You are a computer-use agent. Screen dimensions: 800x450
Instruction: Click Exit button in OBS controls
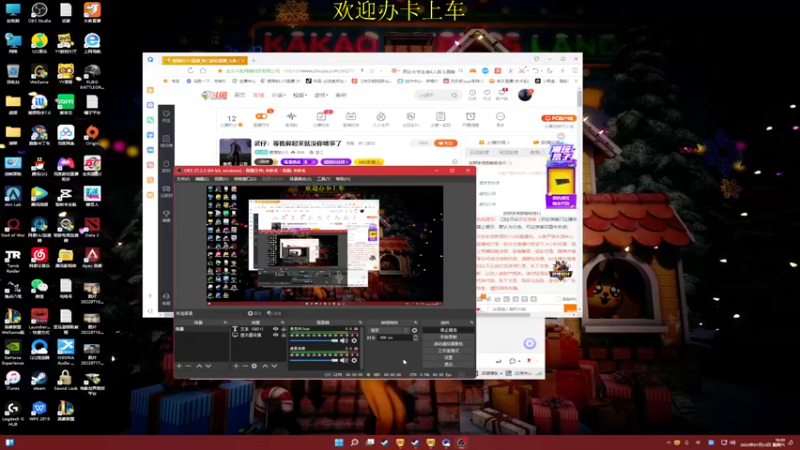coord(448,364)
